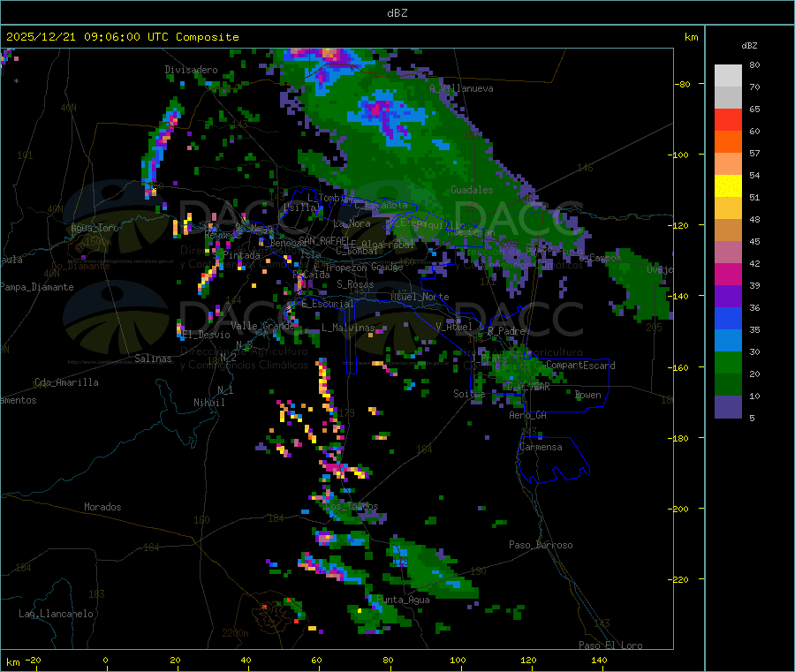Click the 65 dBZ red color swatch

[x=728, y=119]
